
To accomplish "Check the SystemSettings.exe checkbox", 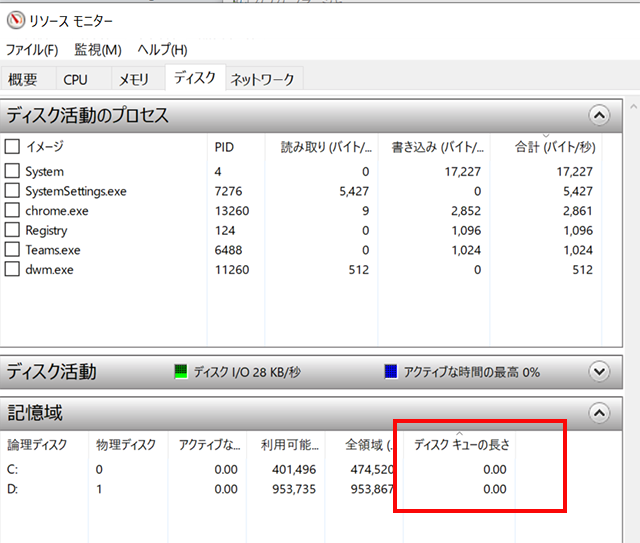I will (x=12, y=190).
